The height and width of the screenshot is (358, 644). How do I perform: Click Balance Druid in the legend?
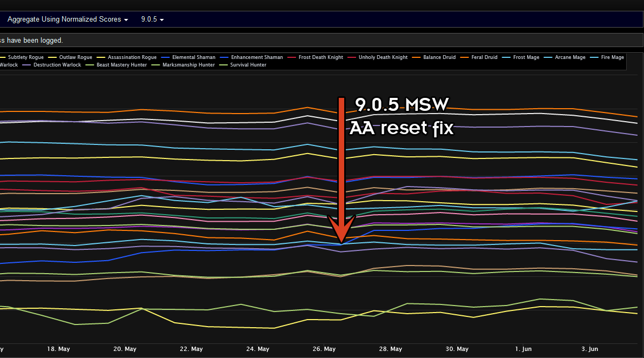[x=439, y=57]
